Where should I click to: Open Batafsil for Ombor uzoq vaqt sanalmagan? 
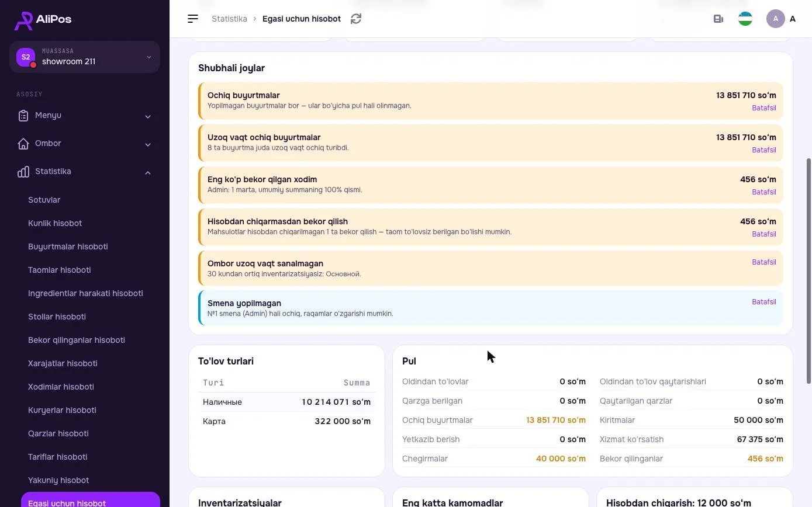[763, 262]
